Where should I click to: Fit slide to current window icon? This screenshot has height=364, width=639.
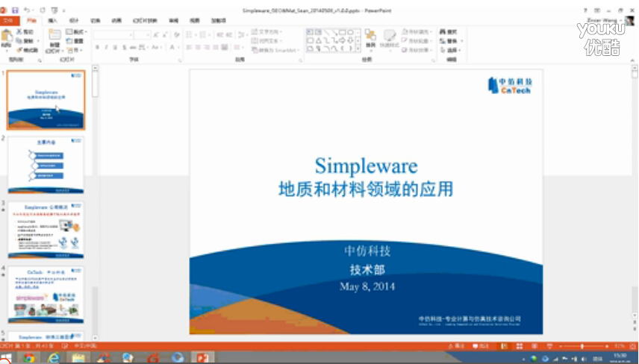point(631,346)
